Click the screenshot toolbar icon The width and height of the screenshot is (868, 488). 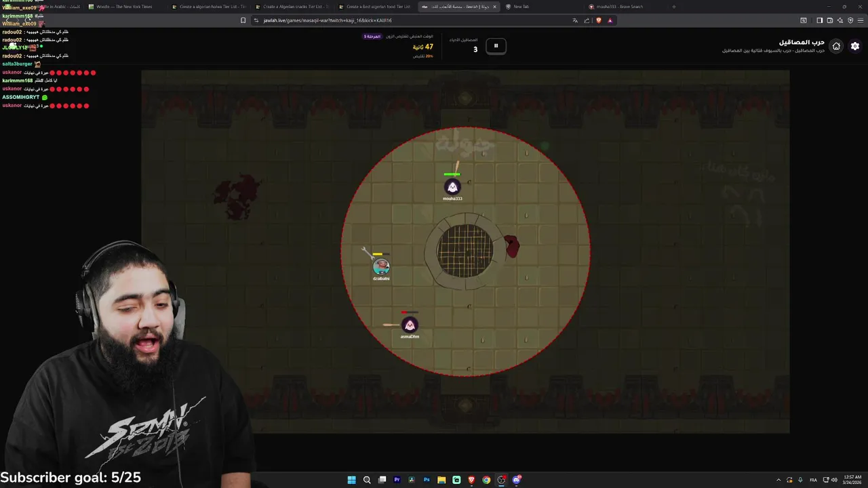[804, 20]
